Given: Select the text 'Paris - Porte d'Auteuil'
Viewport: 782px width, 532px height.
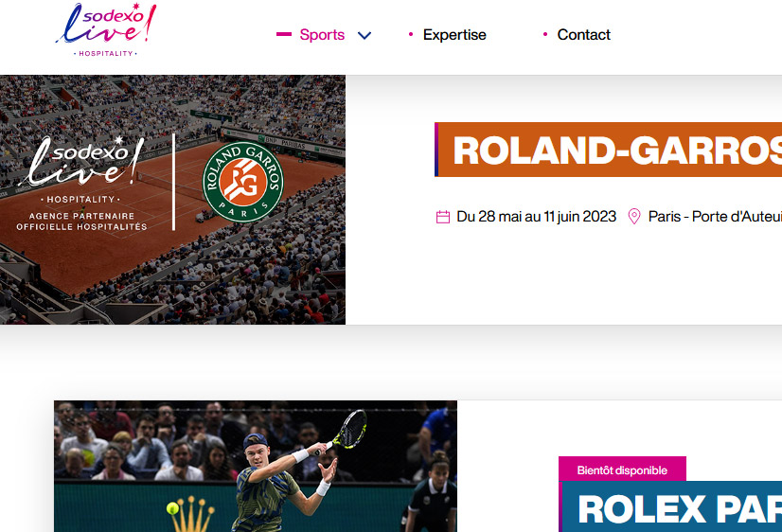Looking at the screenshot, I should (x=715, y=217).
